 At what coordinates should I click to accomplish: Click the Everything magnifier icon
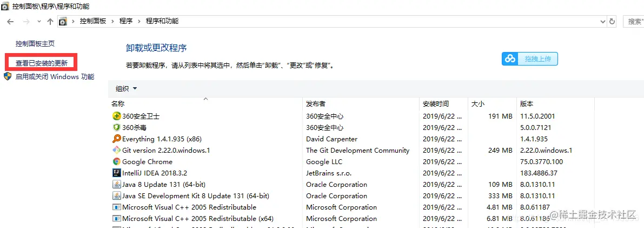[116, 139]
